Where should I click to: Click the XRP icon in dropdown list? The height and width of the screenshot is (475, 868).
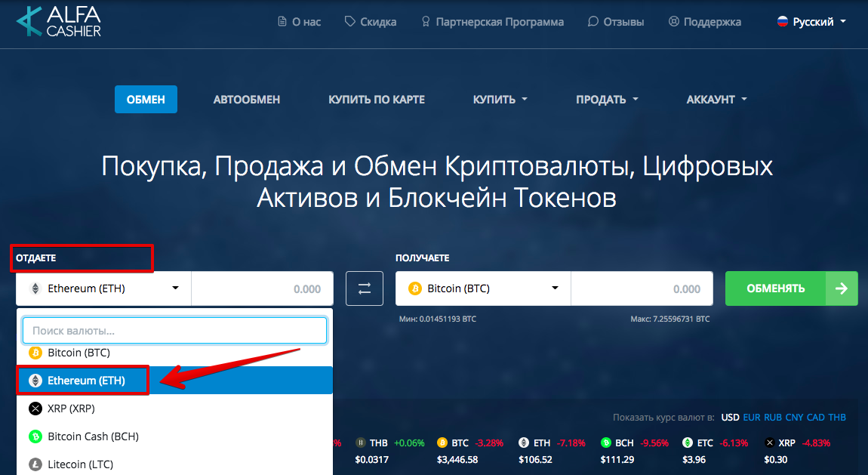[35, 409]
